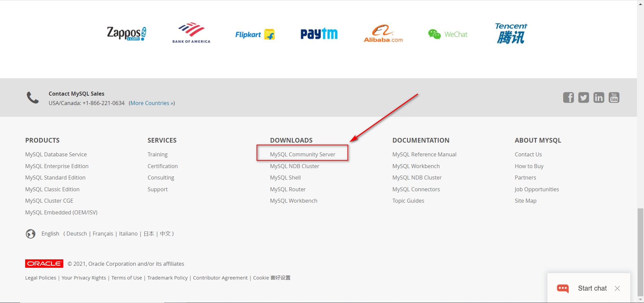Switch language to Deutsch

coord(76,234)
